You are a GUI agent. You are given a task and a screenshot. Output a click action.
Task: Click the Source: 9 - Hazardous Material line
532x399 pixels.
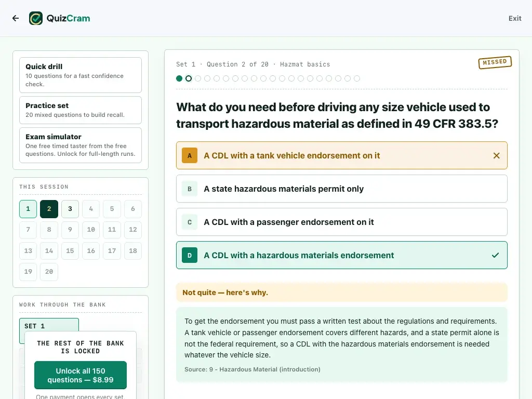pyautogui.click(x=252, y=369)
